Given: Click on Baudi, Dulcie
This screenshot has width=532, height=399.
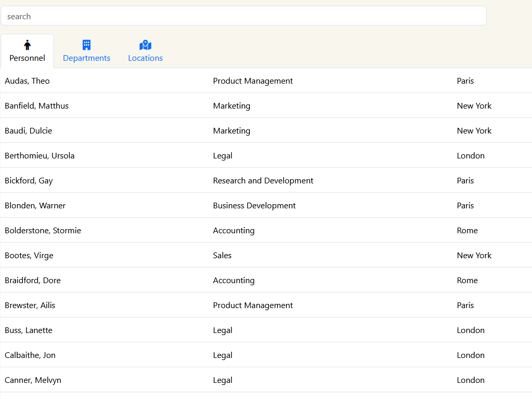Looking at the screenshot, I should (x=29, y=131).
